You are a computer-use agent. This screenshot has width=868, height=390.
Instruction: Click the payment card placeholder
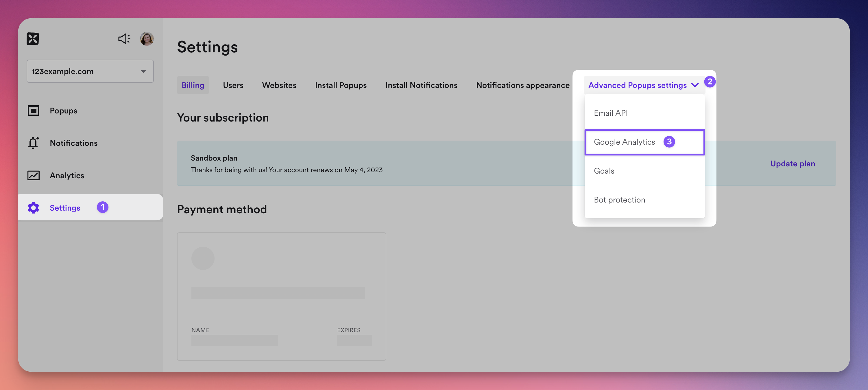coord(281,296)
